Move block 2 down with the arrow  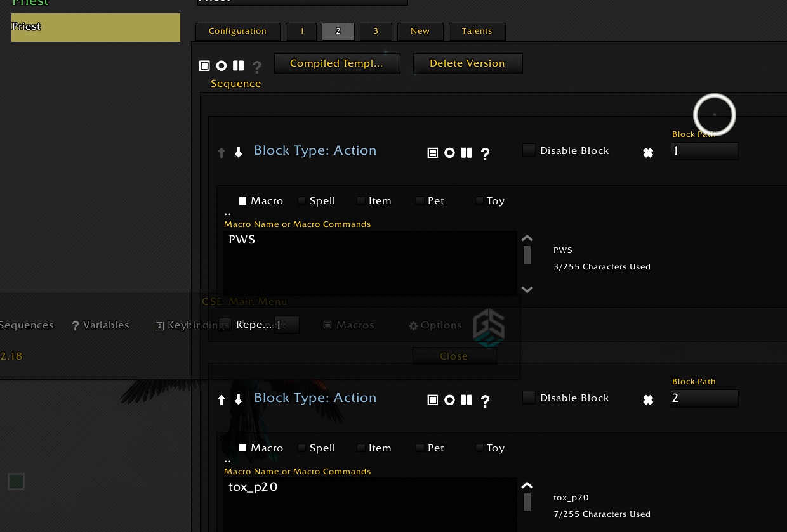tap(239, 399)
